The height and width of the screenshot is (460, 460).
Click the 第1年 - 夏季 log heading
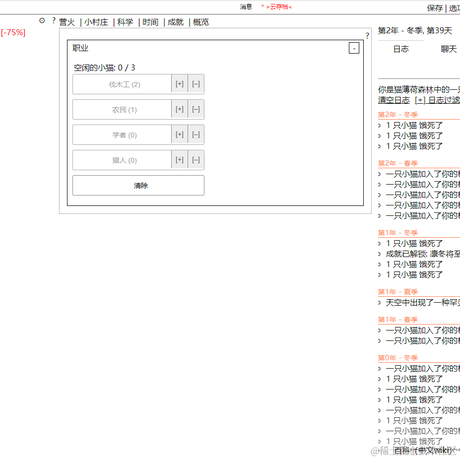tap(398, 292)
